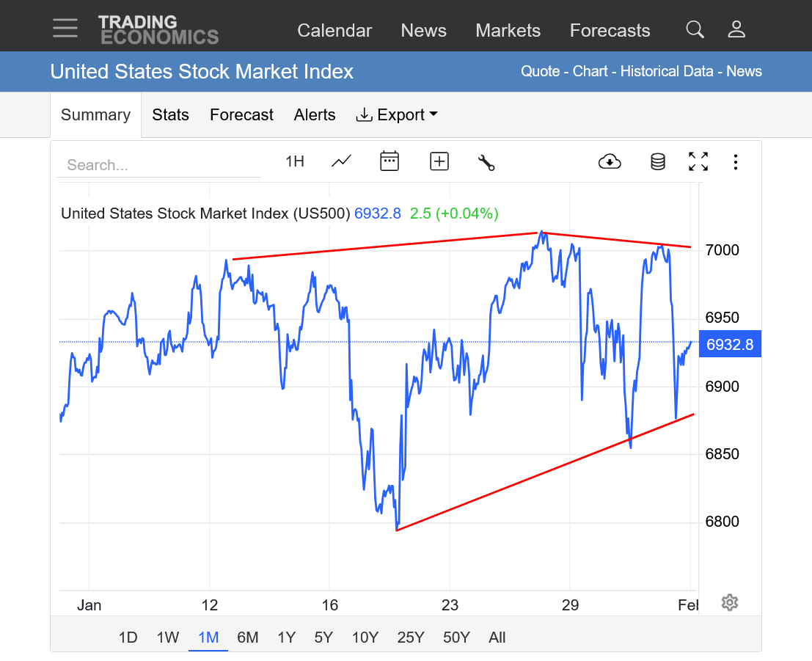Screen dimensions: 812x661
Task: Expand chart to fullscreen
Action: coord(698,161)
